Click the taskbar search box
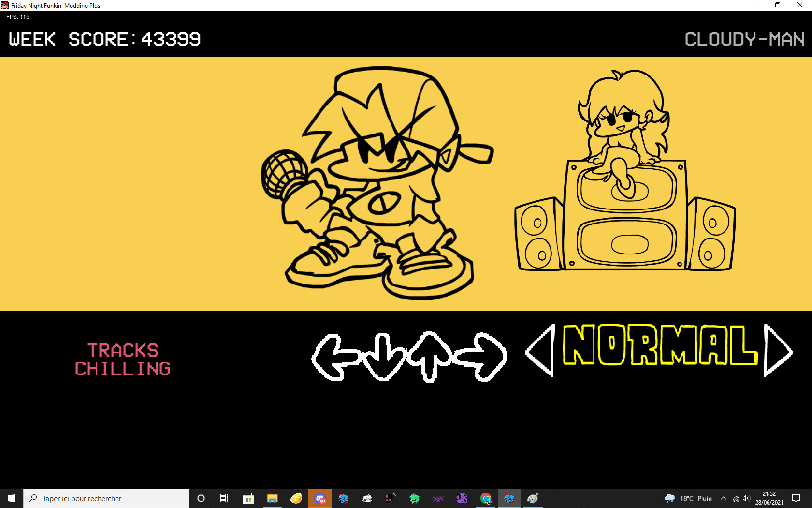The height and width of the screenshot is (508, 812). click(x=106, y=498)
